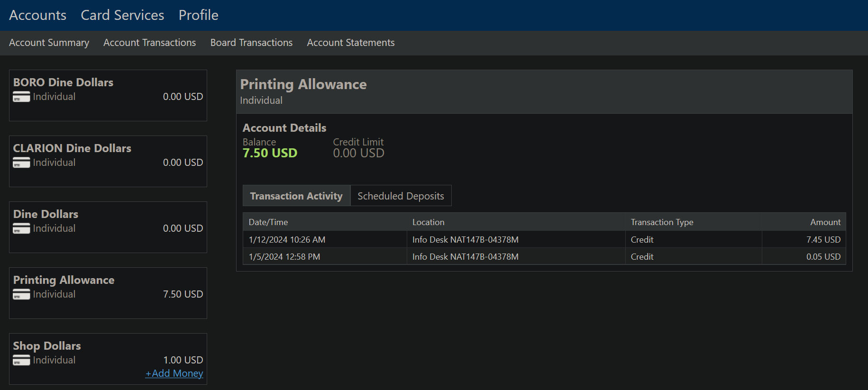Select the 1/12/2024 10:26 AM transaction date
This screenshot has width=868, height=390.
pyautogui.click(x=287, y=240)
